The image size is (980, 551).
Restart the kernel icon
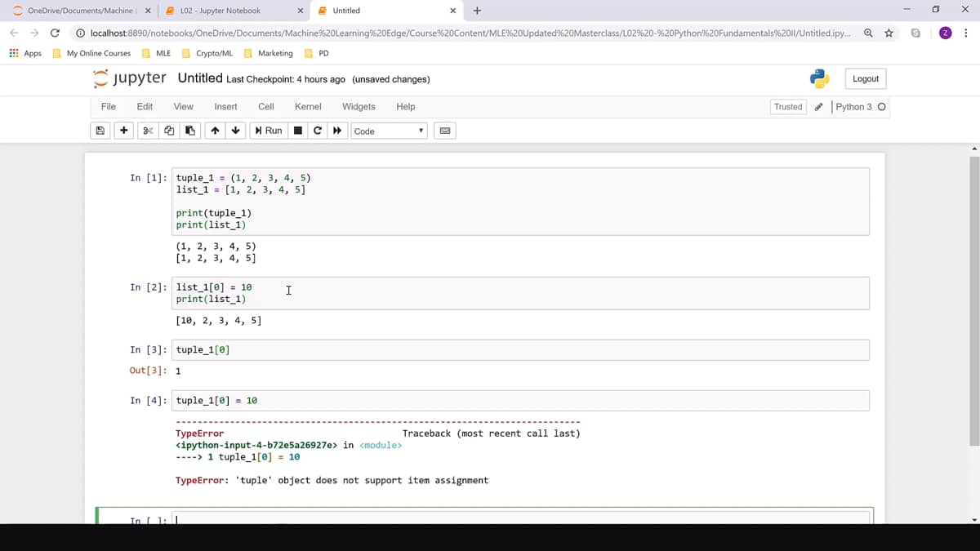(x=317, y=131)
